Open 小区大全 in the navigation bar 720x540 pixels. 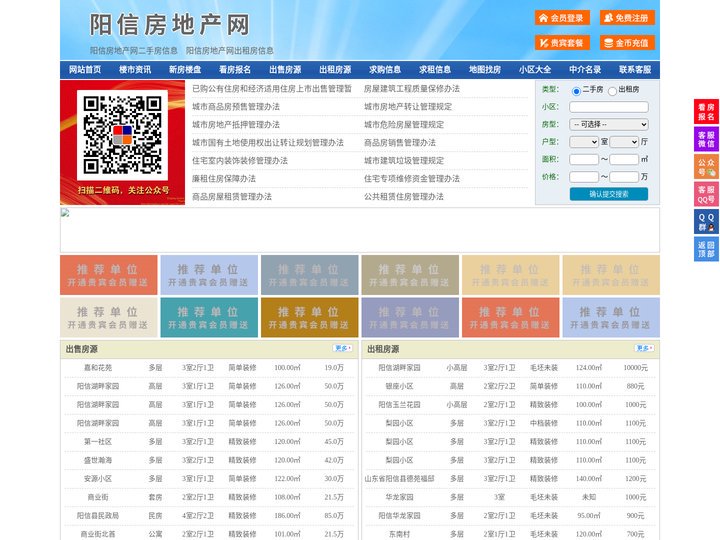535,70
